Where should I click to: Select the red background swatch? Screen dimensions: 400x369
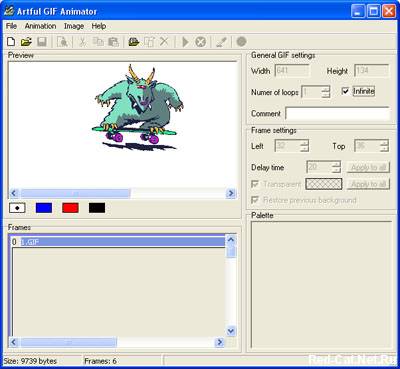point(70,208)
